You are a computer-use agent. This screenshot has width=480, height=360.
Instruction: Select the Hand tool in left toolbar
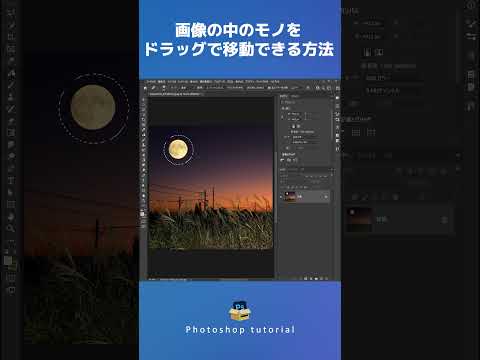pos(11,217)
